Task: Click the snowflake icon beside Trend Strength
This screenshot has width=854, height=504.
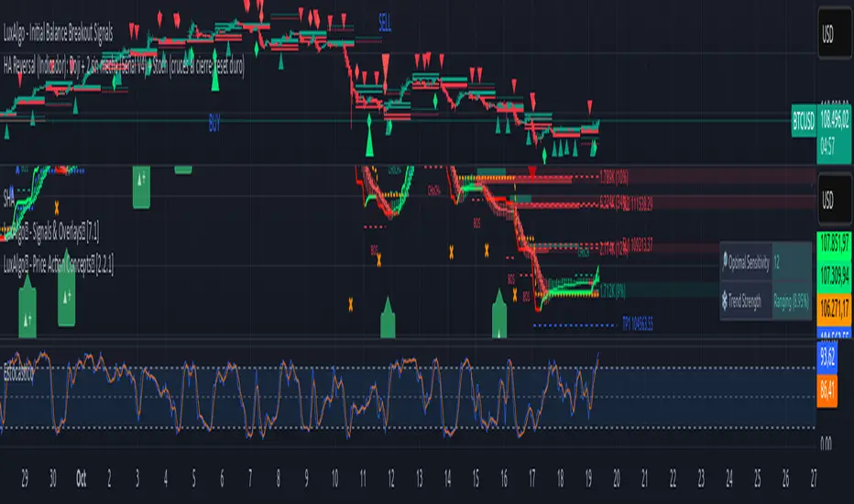Action: [x=725, y=301]
